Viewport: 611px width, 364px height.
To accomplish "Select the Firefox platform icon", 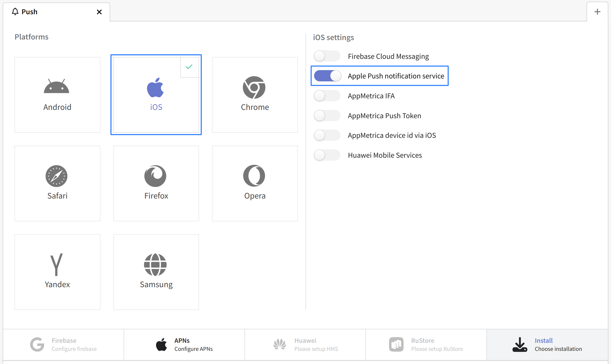I will click(x=155, y=176).
